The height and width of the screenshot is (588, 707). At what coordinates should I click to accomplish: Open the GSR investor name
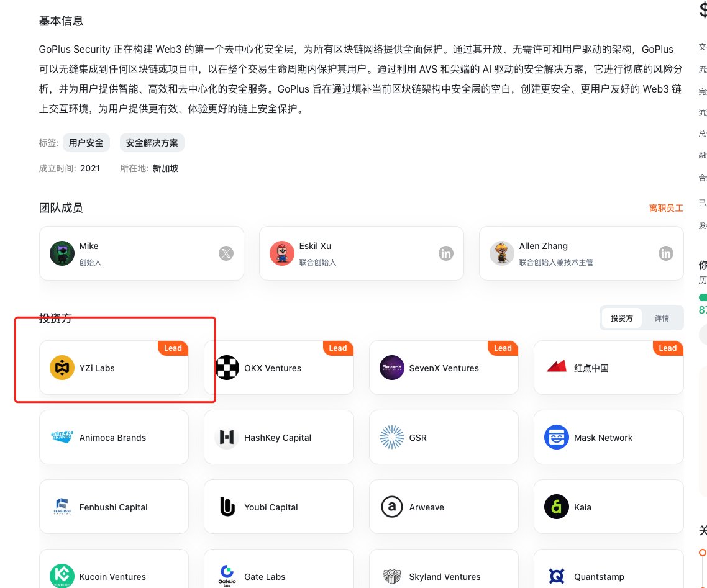pyautogui.click(x=417, y=438)
